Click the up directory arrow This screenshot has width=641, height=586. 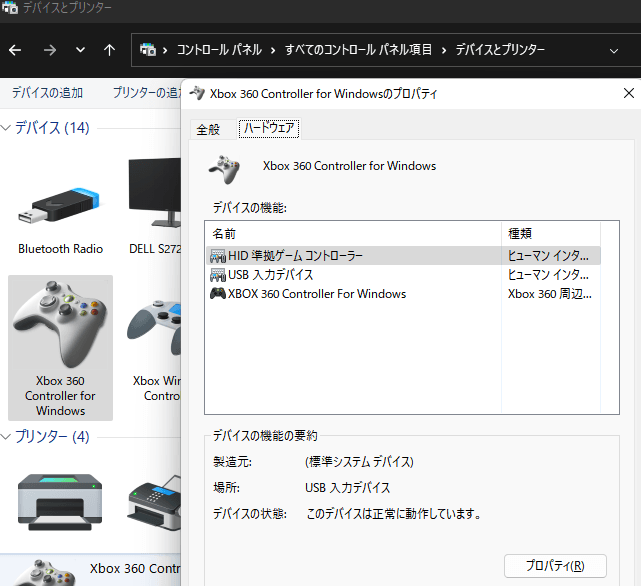pos(109,49)
